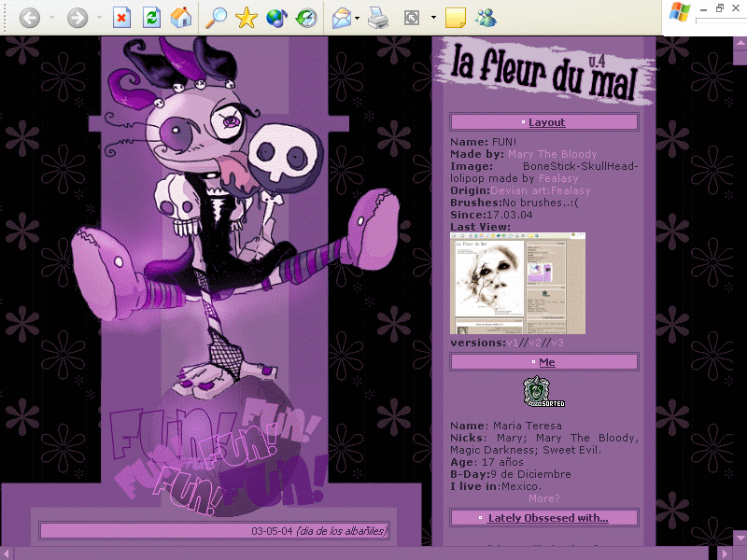
Task: Open Favorites star icon
Action: point(247,18)
